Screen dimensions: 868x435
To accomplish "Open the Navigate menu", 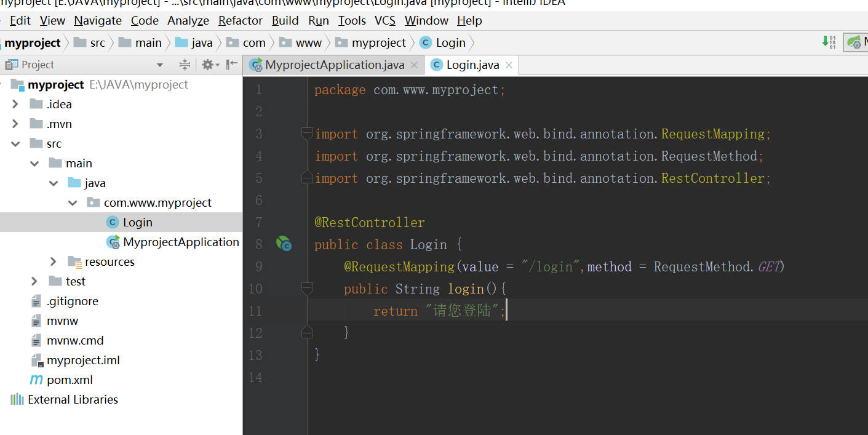I will click(x=98, y=20).
